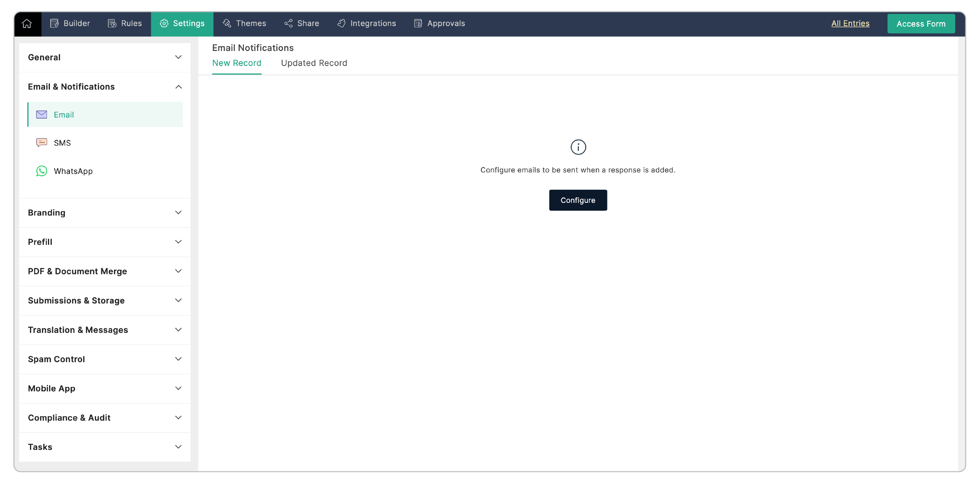Open the Integrations tab

367,24
